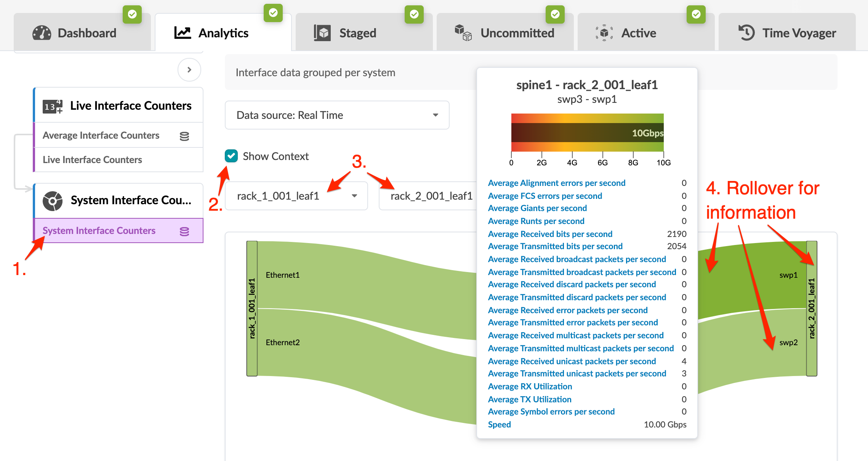The height and width of the screenshot is (461, 868).
Task: Click database icon beside Average Interface Counters
Action: point(184,136)
